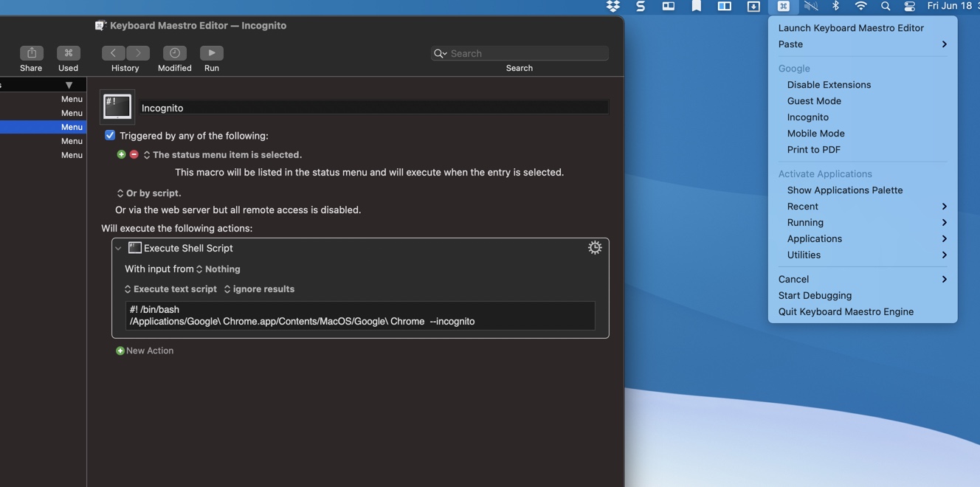
Task: Click the sort triangle in macro list header
Action: (x=69, y=85)
